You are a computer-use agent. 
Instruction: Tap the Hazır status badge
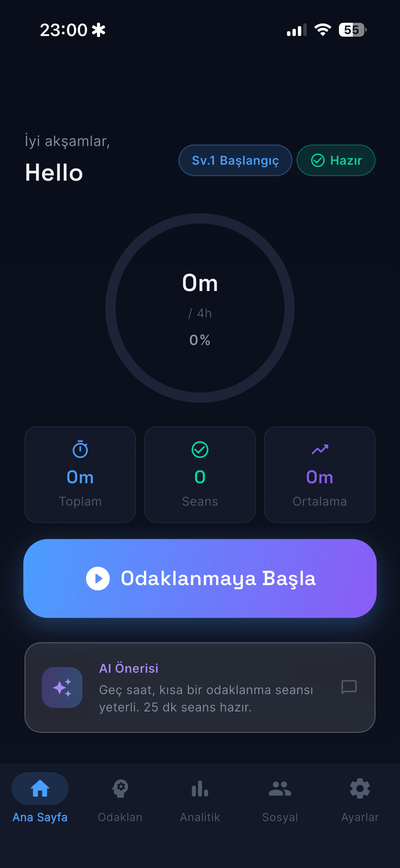point(336,160)
